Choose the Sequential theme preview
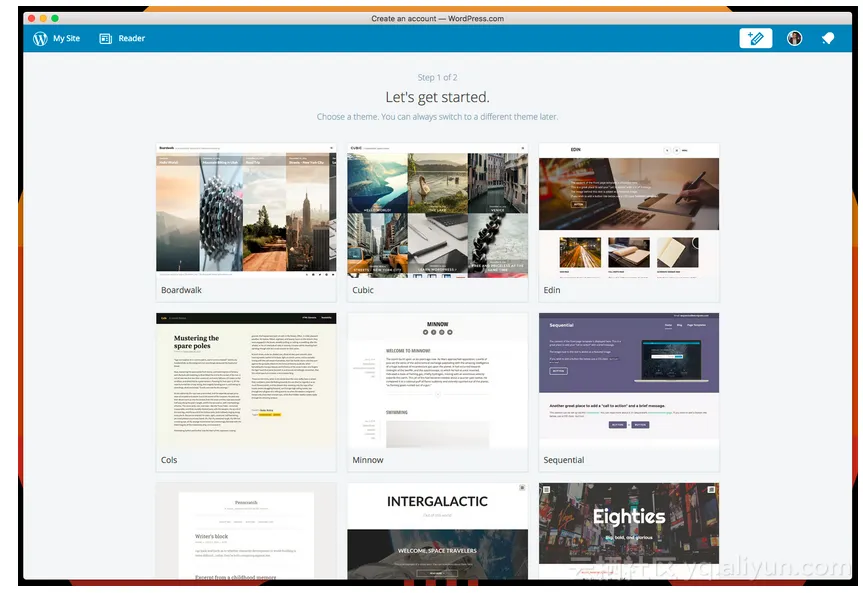863x593 pixels. (x=628, y=380)
